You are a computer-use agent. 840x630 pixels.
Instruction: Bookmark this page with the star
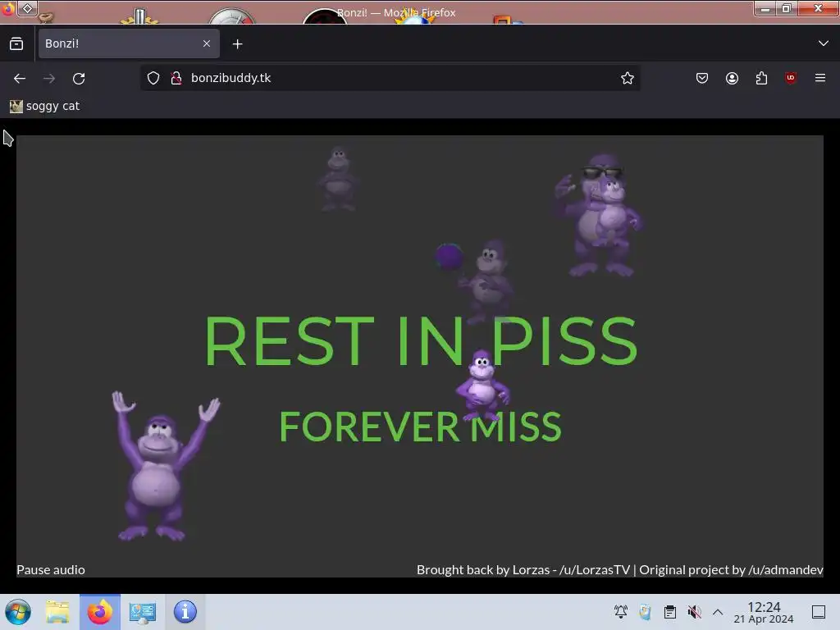click(x=628, y=78)
